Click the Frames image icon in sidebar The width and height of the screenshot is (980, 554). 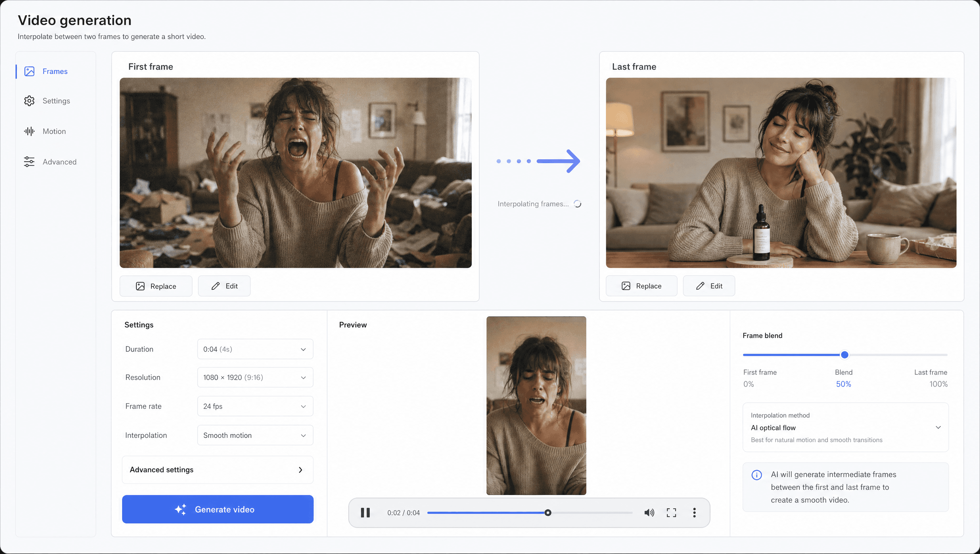point(29,71)
